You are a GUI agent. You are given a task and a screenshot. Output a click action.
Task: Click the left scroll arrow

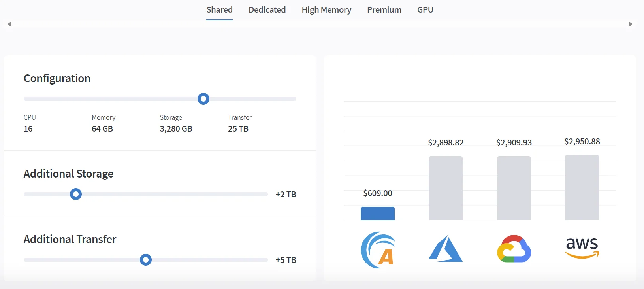9,24
